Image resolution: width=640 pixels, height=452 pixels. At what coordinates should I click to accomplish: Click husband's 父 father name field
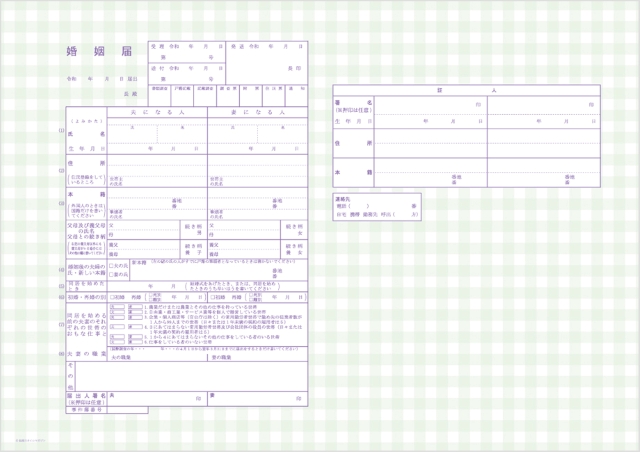[144, 225]
